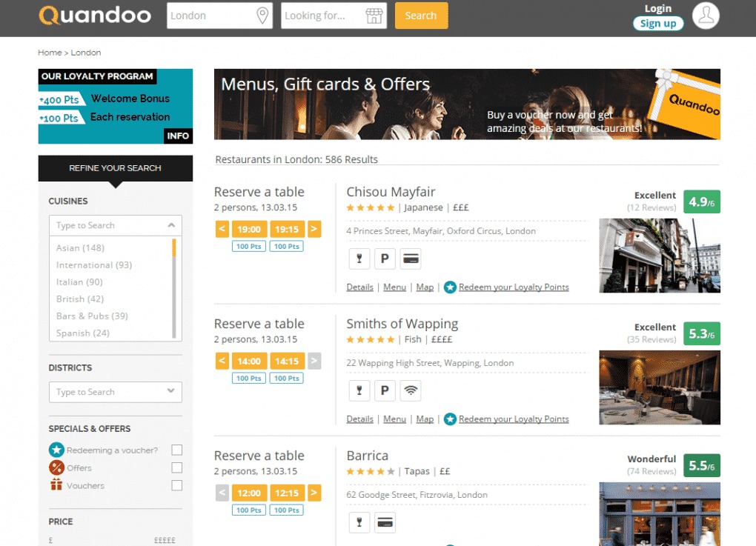Book 19:00 at Chisou Mayfair
This screenshot has height=546, width=756.
click(x=249, y=229)
